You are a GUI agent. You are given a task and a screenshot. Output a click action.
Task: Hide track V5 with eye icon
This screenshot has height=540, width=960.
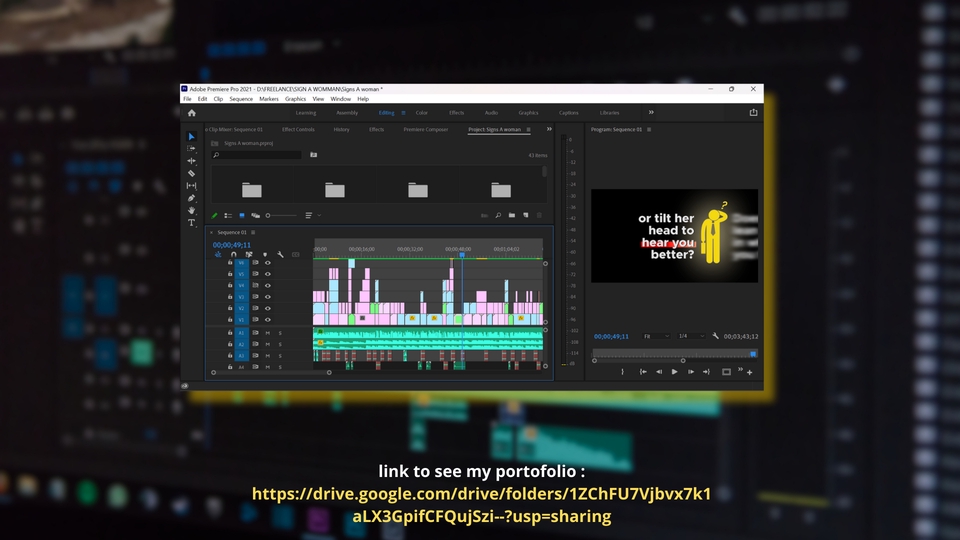pos(268,274)
